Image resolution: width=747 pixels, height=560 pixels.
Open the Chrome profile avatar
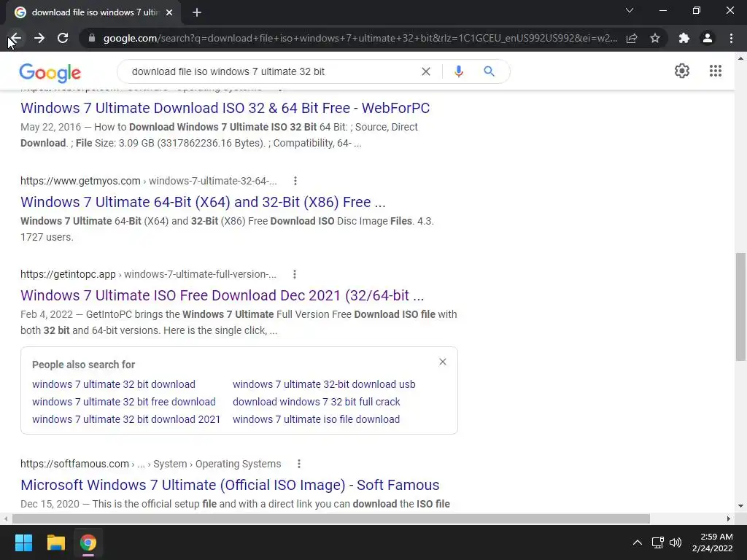tap(708, 38)
